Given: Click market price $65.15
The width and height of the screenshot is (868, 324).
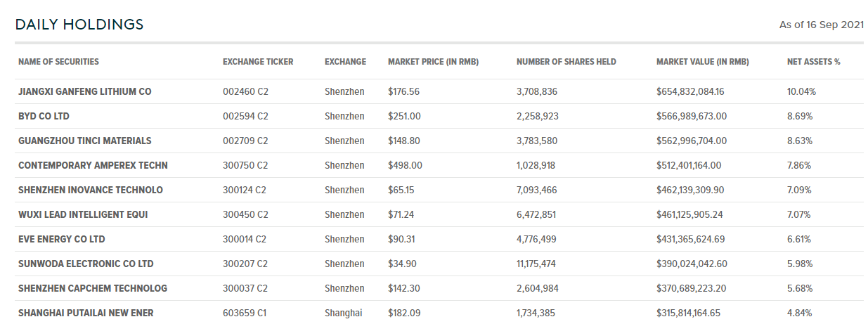Looking at the screenshot, I should tap(401, 190).
